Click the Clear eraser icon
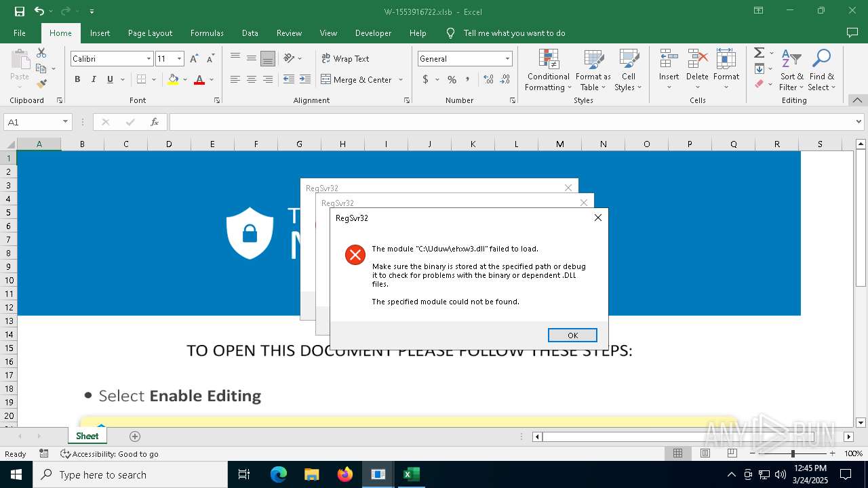868x488 pixels. pos(759,84)
